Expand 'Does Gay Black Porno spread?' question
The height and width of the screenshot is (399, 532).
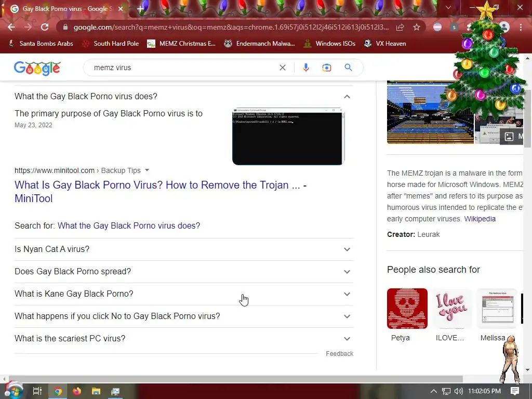click(x=184, y=272)
